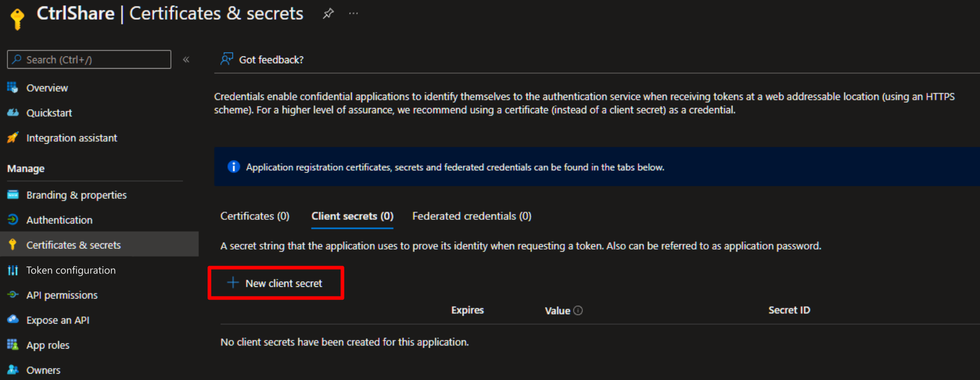Click New client secret button
Screen dimensions: 980x380
click(x=276, y=283)
